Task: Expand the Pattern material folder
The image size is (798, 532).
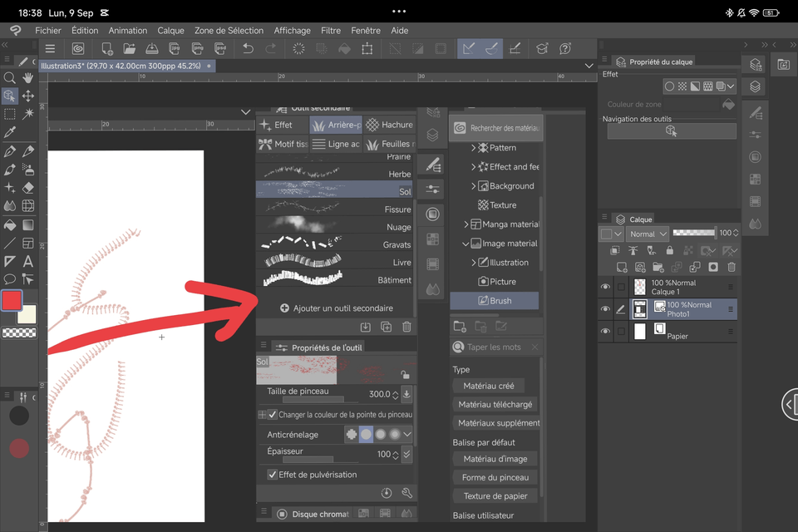Action: click(x=473, y=148)
